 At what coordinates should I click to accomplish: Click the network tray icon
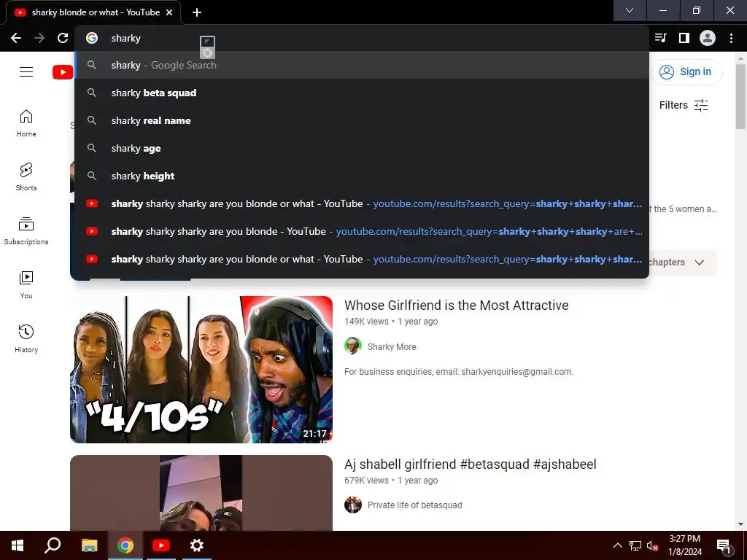(x=635, y=545)
